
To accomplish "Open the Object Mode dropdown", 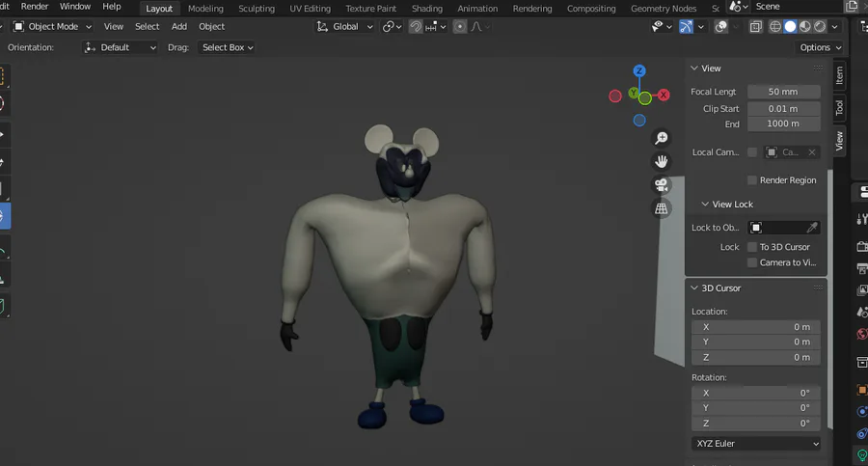I will tap(52, 27).
